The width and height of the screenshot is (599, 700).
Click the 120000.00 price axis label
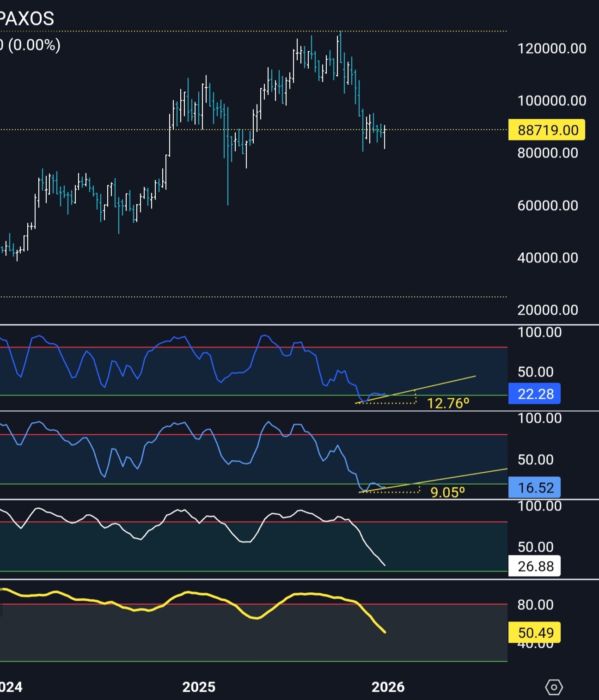tap(552, 49)
